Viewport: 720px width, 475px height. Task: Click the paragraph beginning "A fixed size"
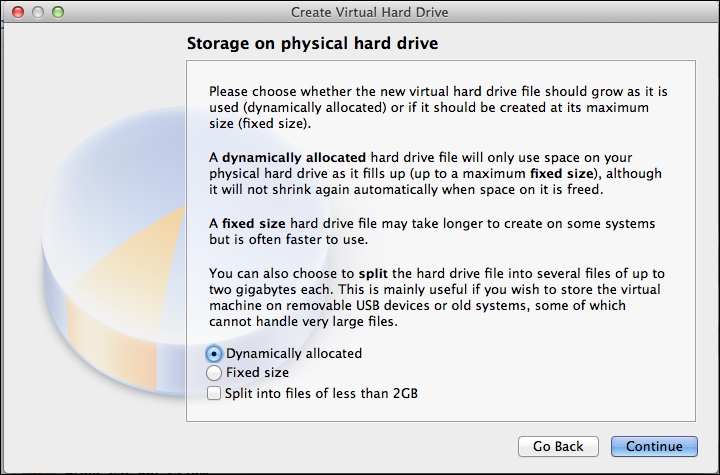pos(432,232)
